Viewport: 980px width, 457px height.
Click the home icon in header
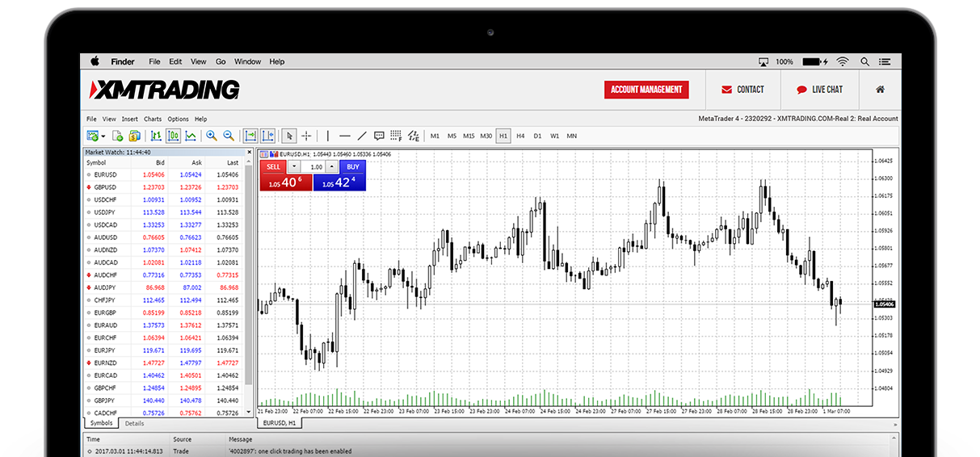point(880,90)
